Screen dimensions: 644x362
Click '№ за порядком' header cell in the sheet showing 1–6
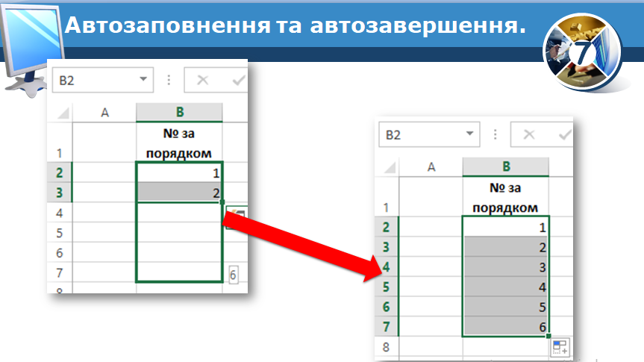tap(506, 197)
